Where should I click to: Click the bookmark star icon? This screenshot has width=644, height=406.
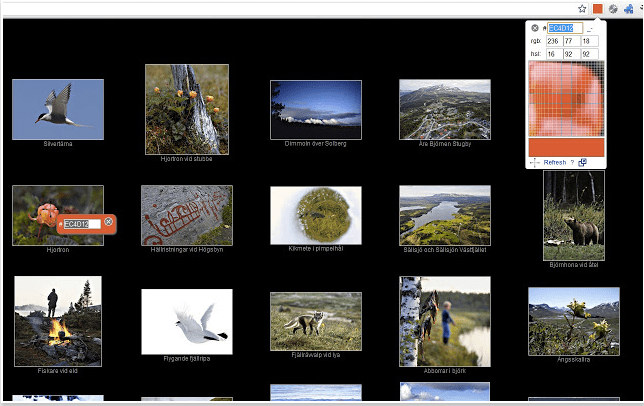582,9
